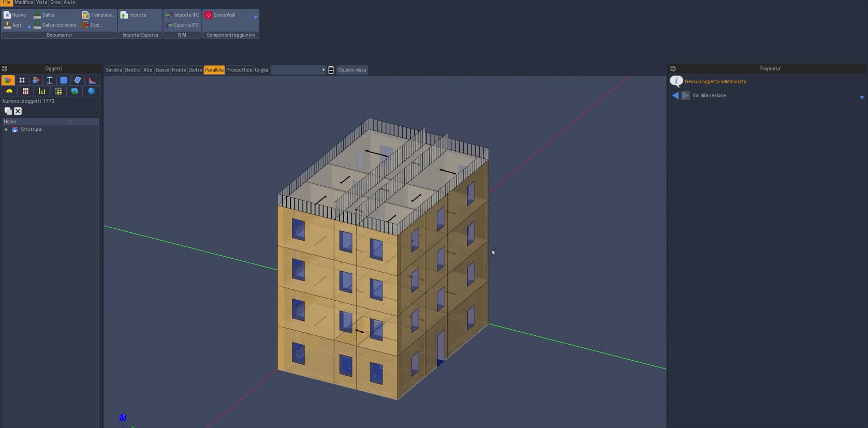868x428 pixels.
Task: Expand the Struttura tree node
Action: [6, 130]
